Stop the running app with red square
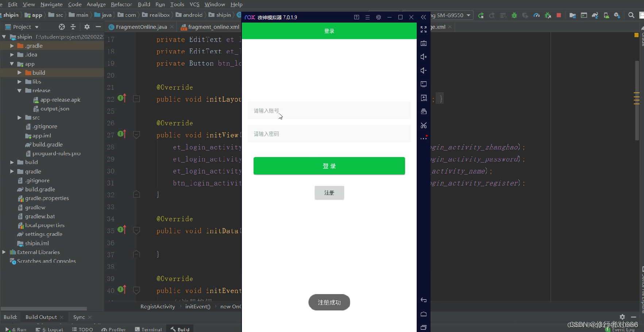This screenshot has width=644, height=332. [x=559, y=15]
